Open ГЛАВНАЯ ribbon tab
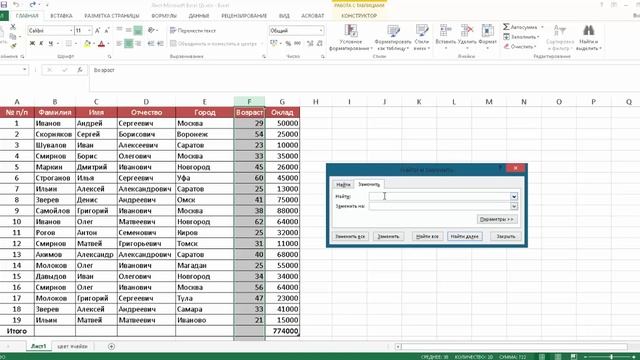The width and height of the screenshot is (640, 360). coord(27,16)
